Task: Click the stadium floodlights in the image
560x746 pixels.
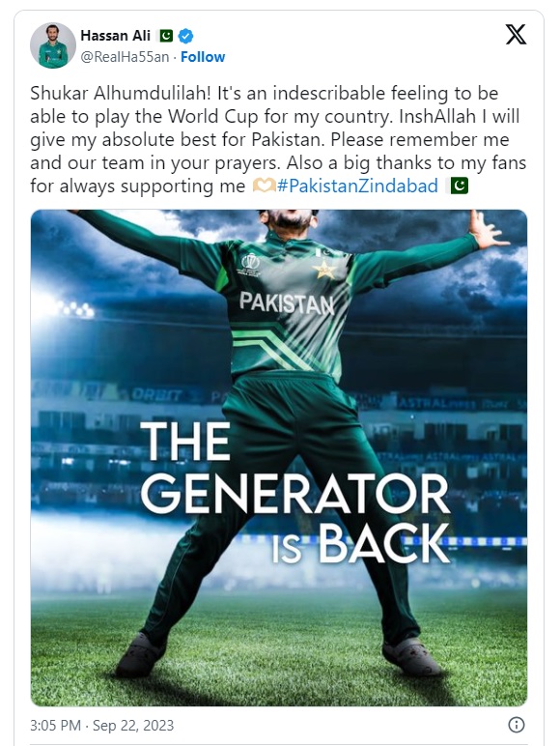Action: (x=72, y=308)
